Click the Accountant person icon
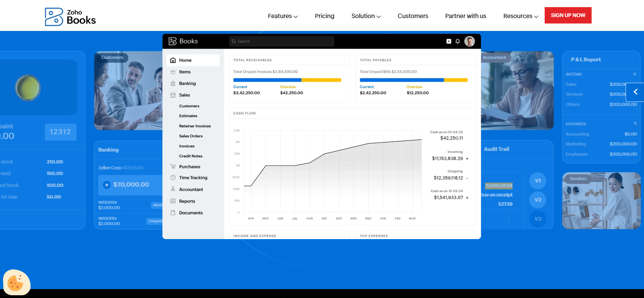Viewport: 644px width, 298px height. click(x=173, y=189)
